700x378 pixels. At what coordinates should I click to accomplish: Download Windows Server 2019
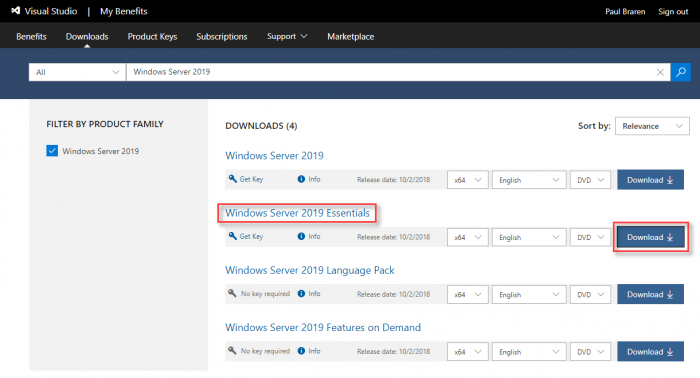[x=650, y=180]
